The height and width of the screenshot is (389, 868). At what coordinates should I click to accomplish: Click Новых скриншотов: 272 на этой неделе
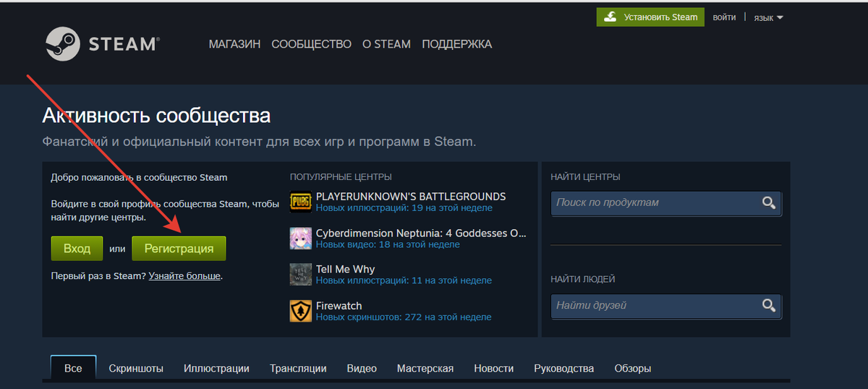click(404, 317)
